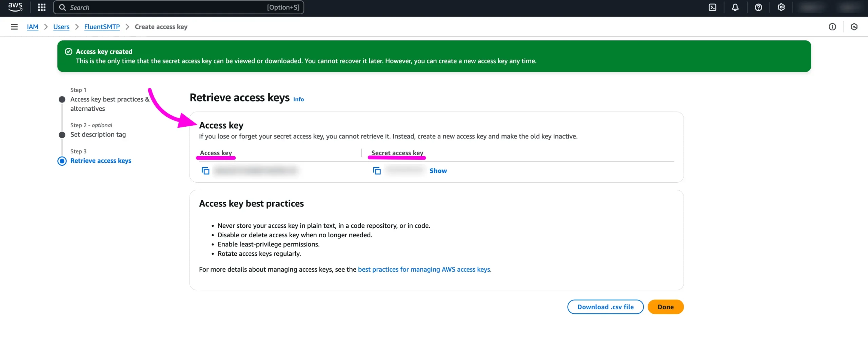
Task: Open the AWS services grid menu
Action: (x=41, y=7)
